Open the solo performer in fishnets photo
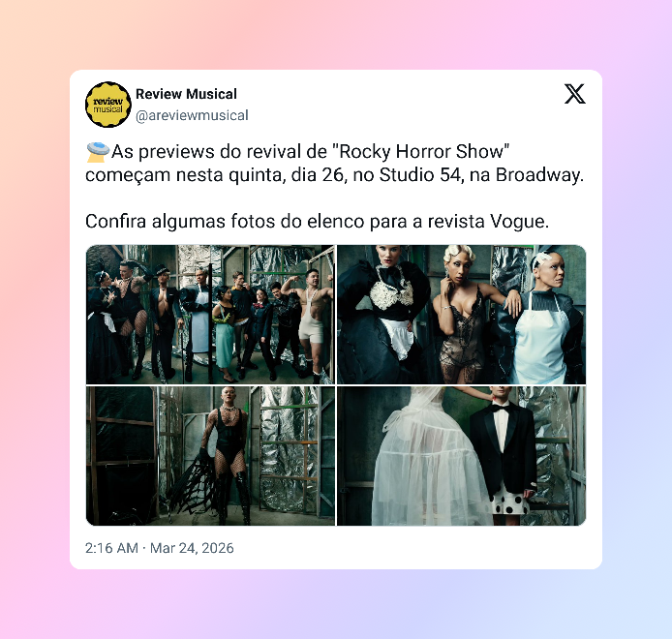Viewport: 672px width, 639px height. coord(210,456)
